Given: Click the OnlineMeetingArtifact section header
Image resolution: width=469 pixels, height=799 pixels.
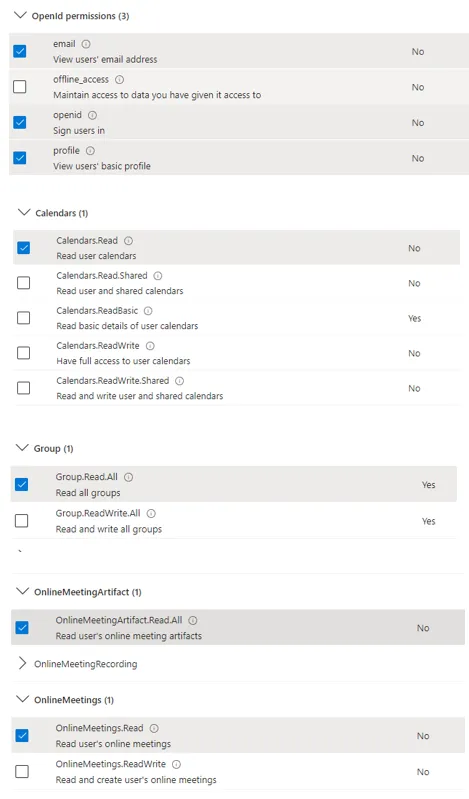Looking at the screenshot, I should point(88,592).
